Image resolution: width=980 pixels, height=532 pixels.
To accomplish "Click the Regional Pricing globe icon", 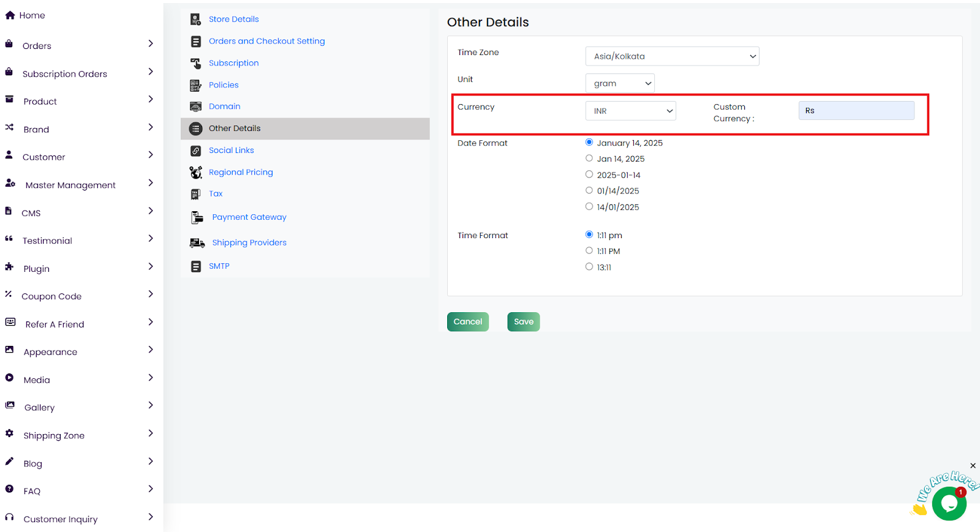I will pyautogui.click(x=195, y=173).
